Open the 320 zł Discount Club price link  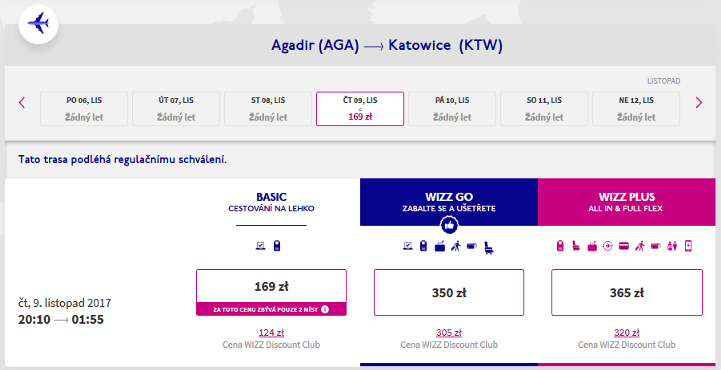pos(627,332)
